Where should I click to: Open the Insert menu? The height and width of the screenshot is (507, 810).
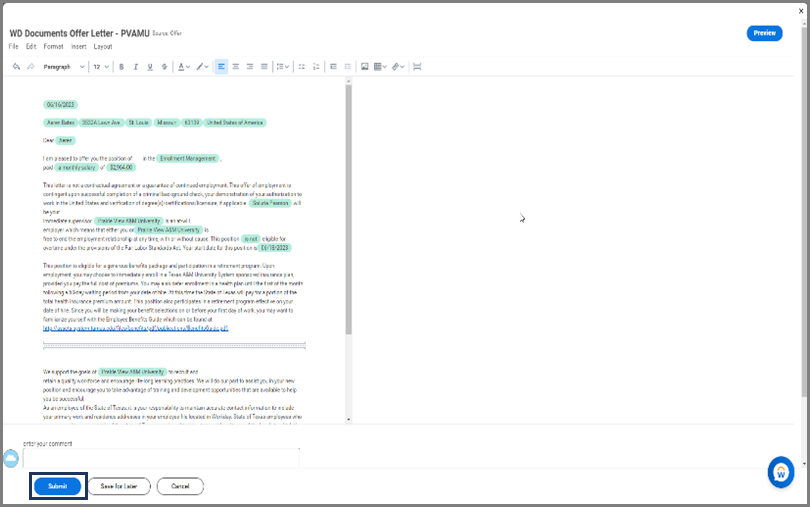[79, 47]
